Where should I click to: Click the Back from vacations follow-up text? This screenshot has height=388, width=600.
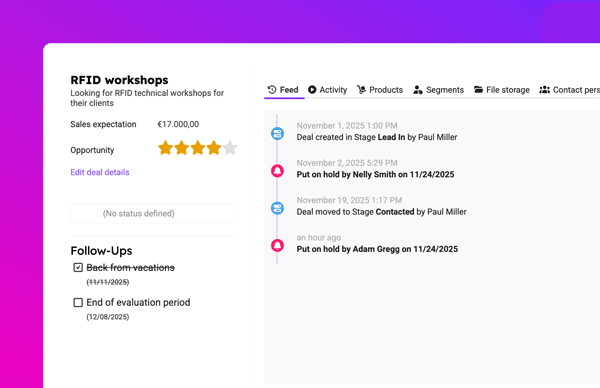[130, 267]
